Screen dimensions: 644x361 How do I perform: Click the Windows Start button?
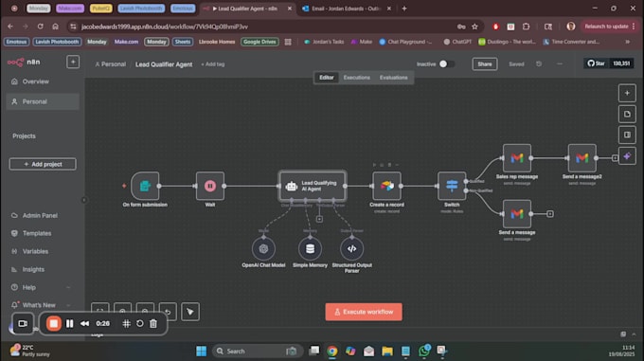pyautogui.click(x=201, y=352)
